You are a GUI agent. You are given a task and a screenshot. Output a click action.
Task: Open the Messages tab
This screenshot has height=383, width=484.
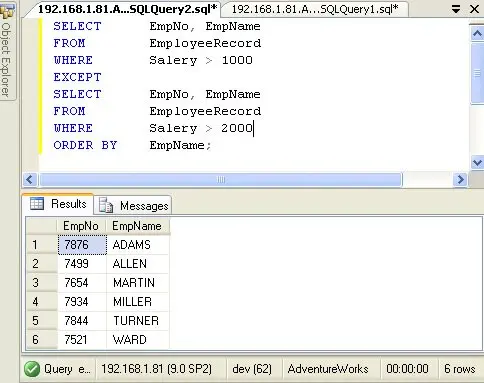coord(134,206)
